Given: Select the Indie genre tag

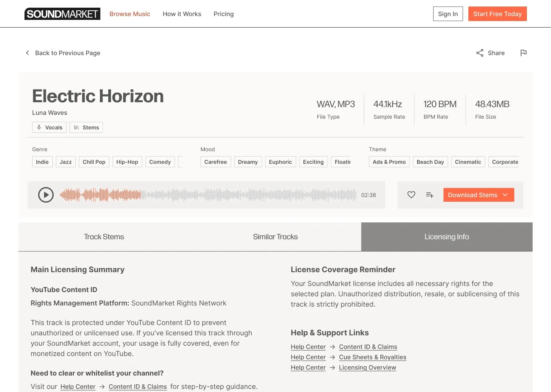Looking at the screenshot, I should click(42, 162).
